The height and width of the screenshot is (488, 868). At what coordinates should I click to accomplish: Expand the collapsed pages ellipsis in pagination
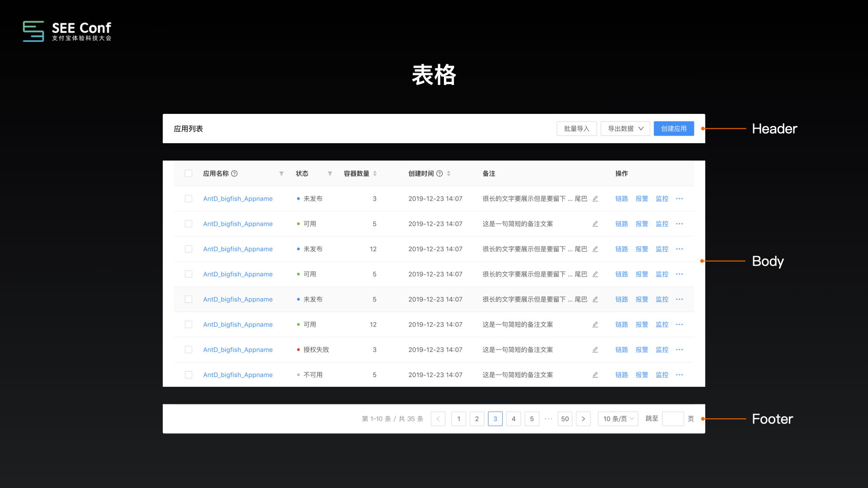548,419
